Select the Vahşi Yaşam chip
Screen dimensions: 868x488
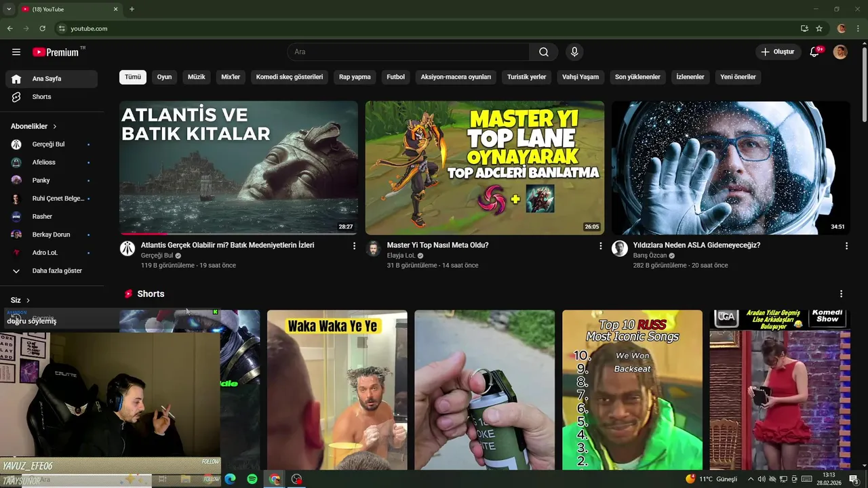pos(580,77)
